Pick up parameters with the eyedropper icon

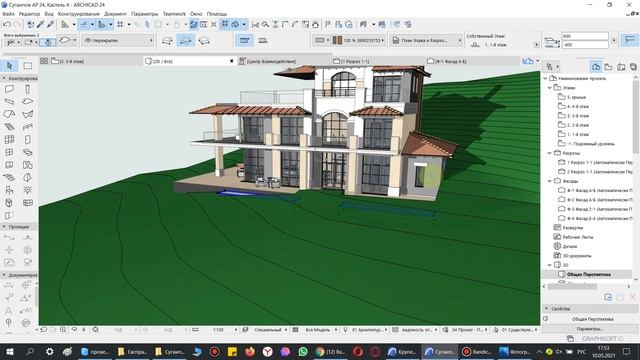[41, 25]
